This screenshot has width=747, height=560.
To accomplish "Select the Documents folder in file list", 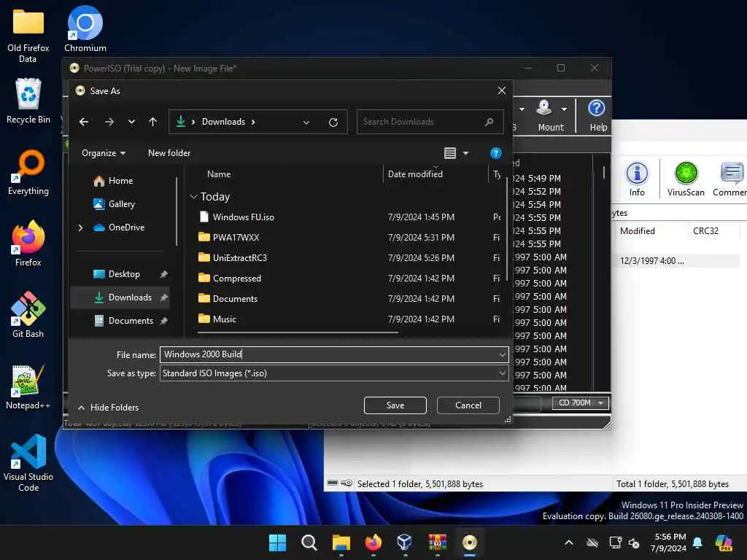I will [235, 299].
